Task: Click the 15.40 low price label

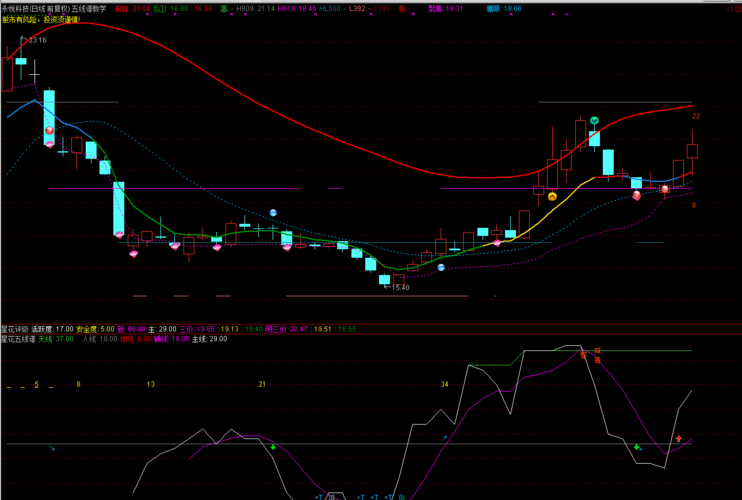Action: 400,288
